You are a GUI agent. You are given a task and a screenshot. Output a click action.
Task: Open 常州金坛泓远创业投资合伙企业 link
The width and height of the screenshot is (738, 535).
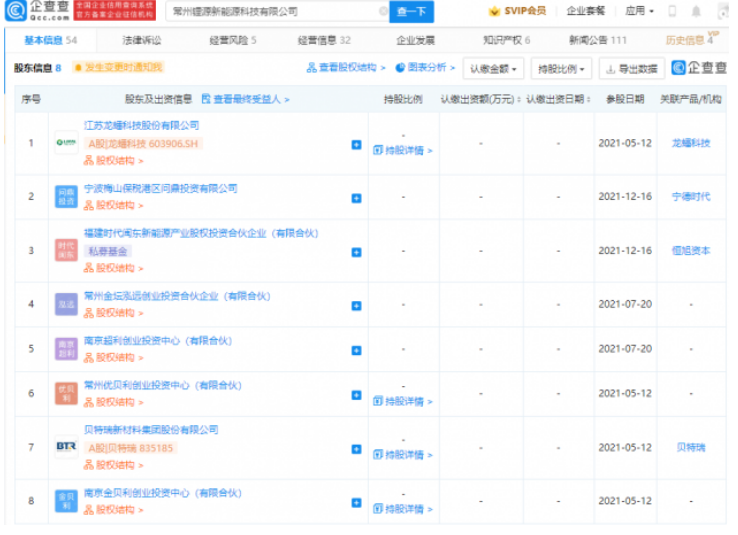pos(177,296)
